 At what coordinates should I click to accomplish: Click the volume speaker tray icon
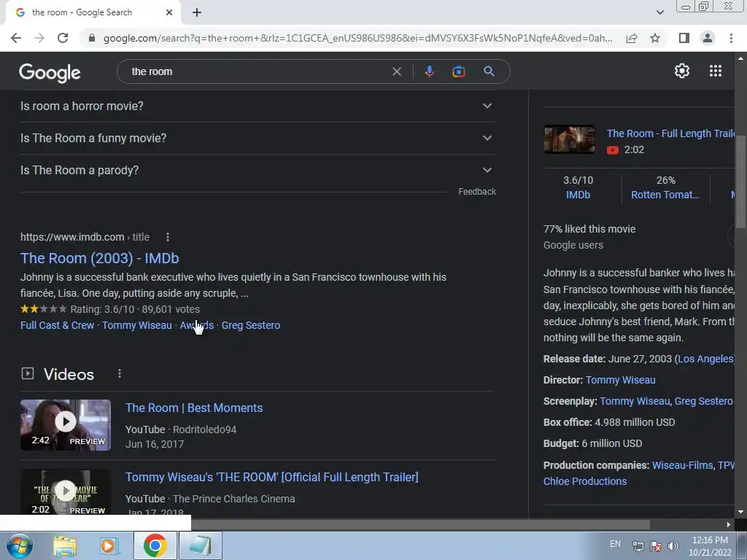click(673, 546)
